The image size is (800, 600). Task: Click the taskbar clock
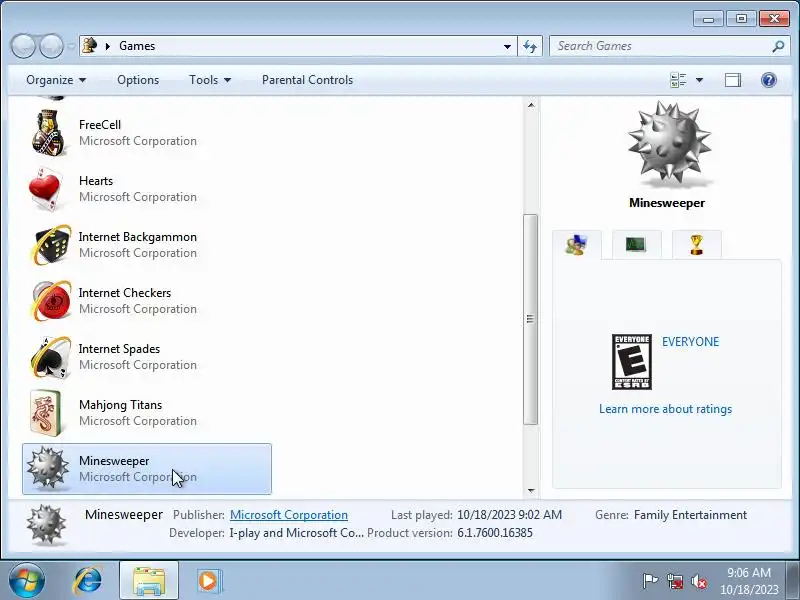(748, 581)
